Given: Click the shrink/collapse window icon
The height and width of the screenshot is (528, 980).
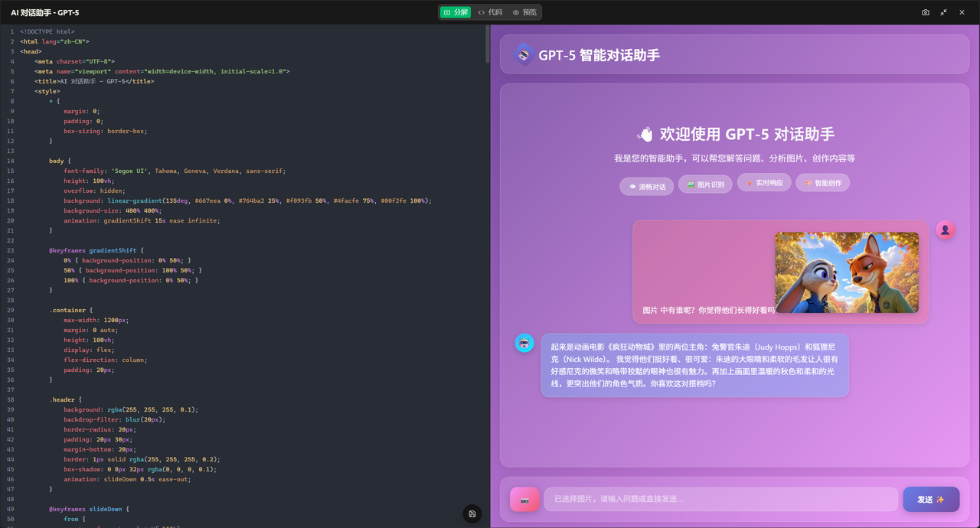Looking at the screenshot, I should click(944, 12).
